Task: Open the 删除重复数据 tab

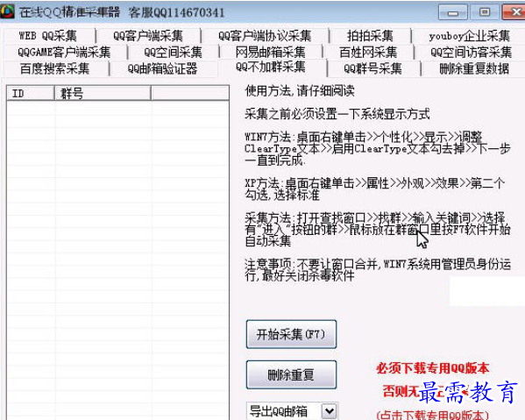Action: (x=474, y=68)
